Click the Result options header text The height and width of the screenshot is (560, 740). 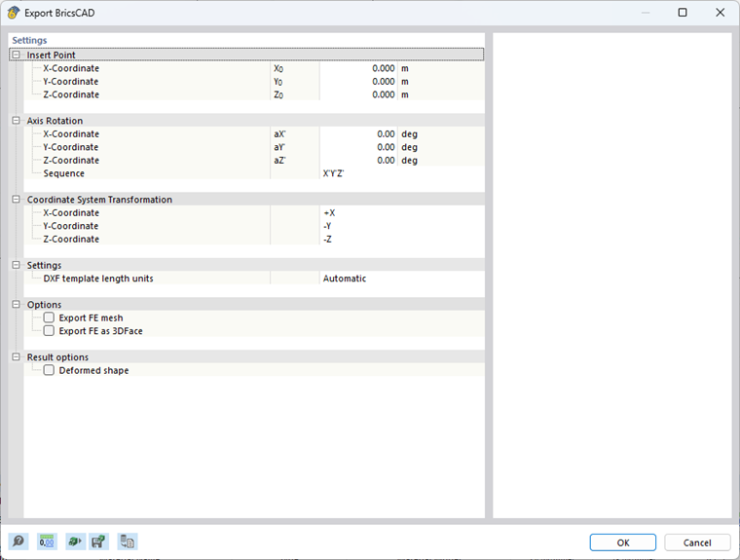click(57, 357)
